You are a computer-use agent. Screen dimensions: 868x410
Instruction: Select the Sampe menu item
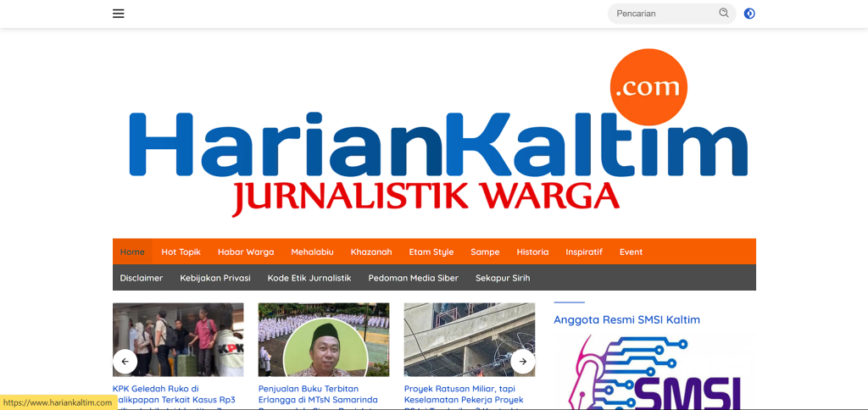pyautogui.click(x=485, y=252)
